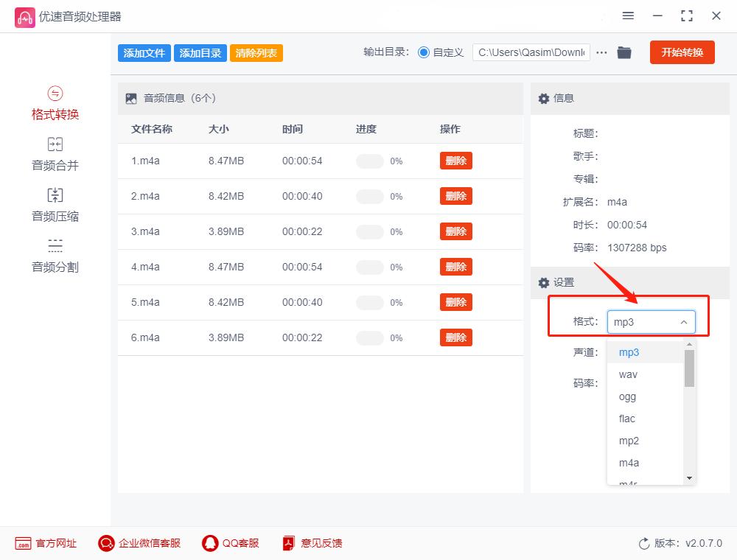Choose flac as the output format
Image resolution: width=737 pixels, height=560 pixels.
pyautogui.click(x=626, y=419)
